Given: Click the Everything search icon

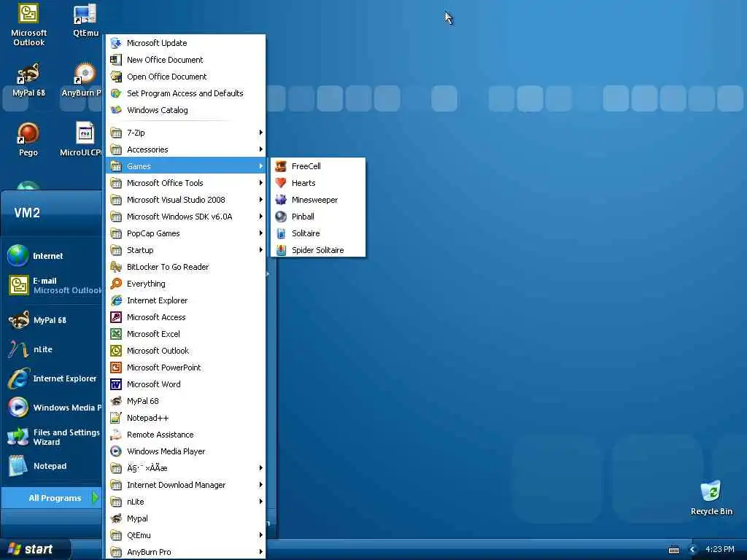Looking at the screenshot, I should (116, 284).
